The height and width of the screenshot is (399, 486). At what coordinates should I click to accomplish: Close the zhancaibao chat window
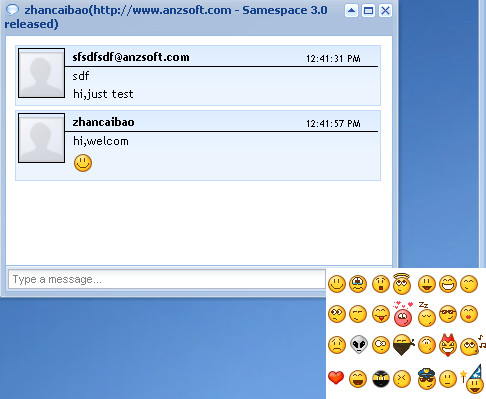tap(385, 11)
